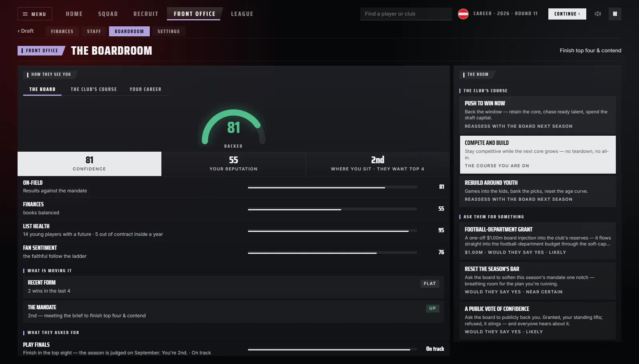
Task: Select The Club's Course tab
Action: [x=94, y=89]
